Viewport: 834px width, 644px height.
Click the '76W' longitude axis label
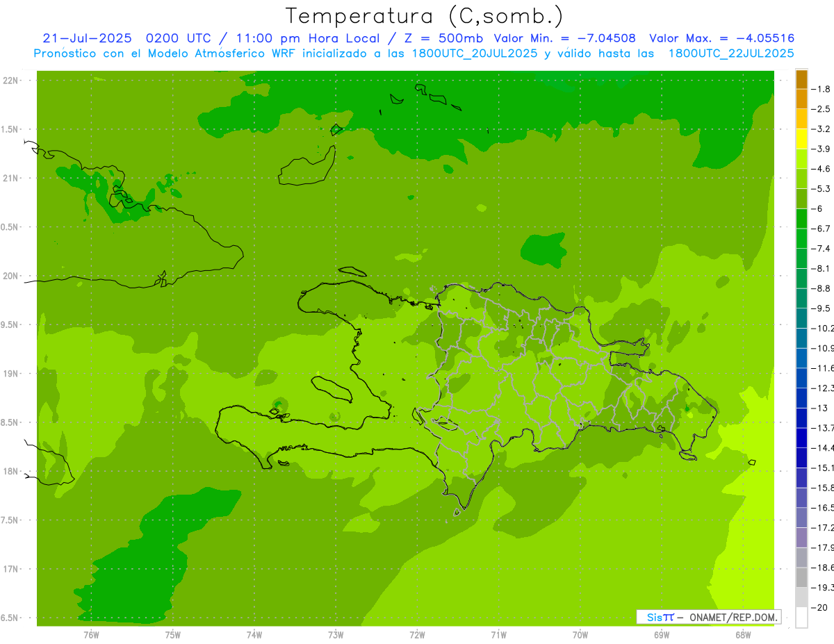pos(91,635)
